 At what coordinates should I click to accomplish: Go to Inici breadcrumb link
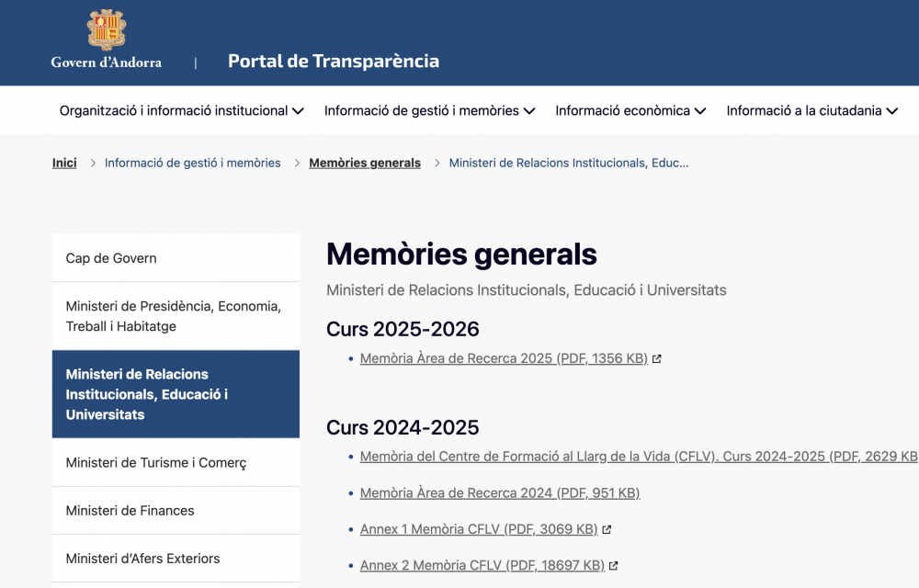point(64,163)
